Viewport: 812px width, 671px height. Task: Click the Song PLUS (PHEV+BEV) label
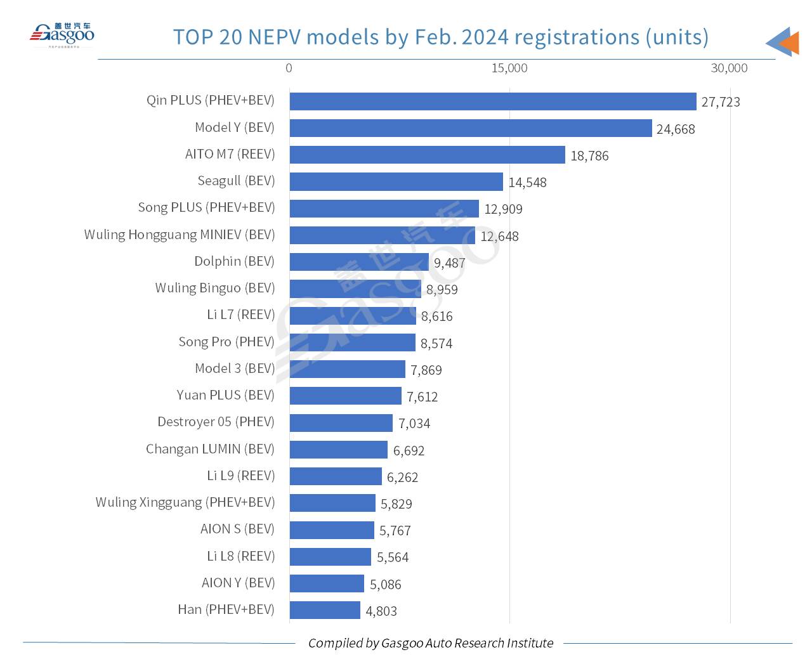207,207
